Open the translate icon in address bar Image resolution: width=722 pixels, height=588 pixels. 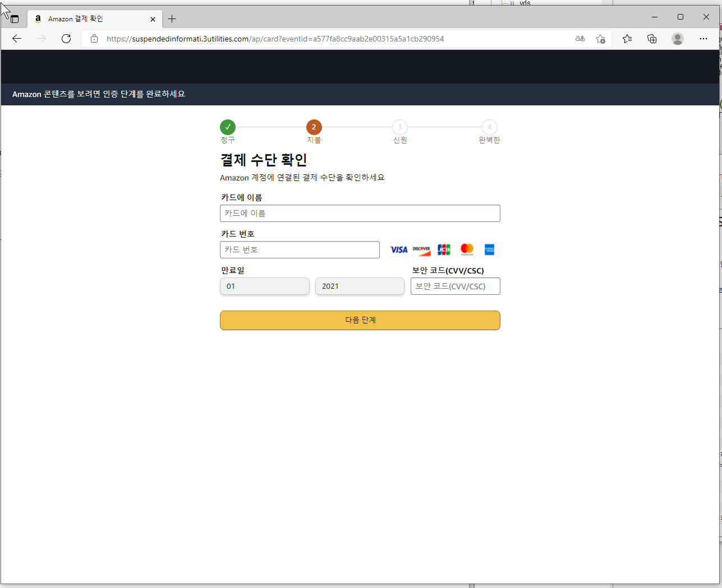(x=580, y=39)
